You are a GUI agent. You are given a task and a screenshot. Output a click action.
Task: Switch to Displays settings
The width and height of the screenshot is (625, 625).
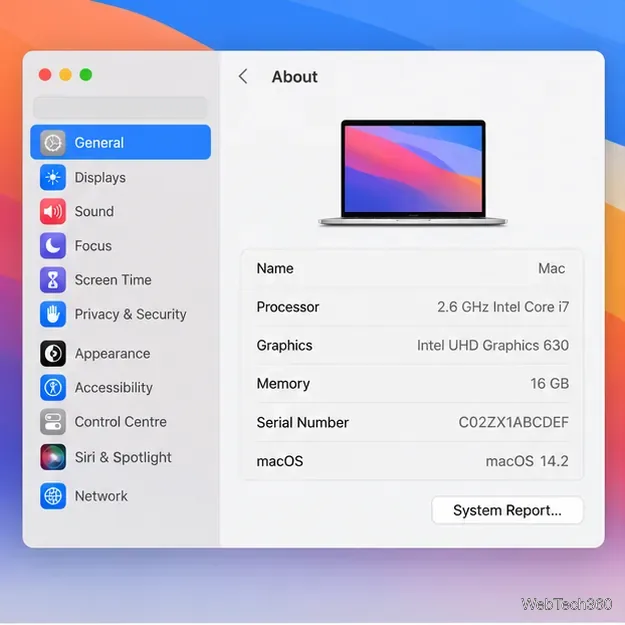[100, 177]
